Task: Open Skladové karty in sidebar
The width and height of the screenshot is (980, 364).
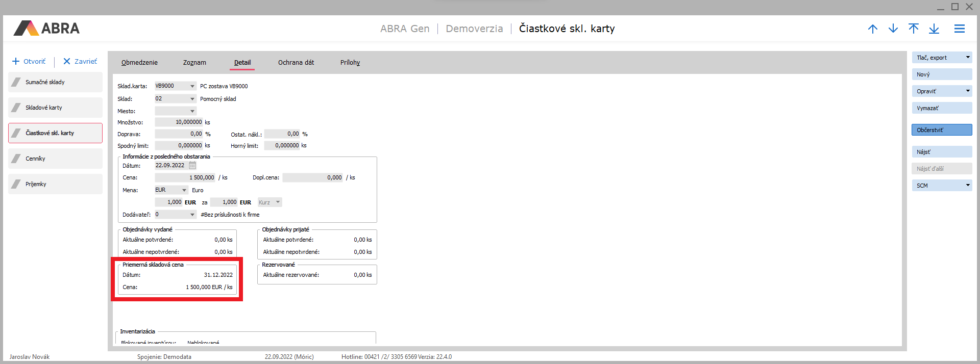Action: (55, 108)
